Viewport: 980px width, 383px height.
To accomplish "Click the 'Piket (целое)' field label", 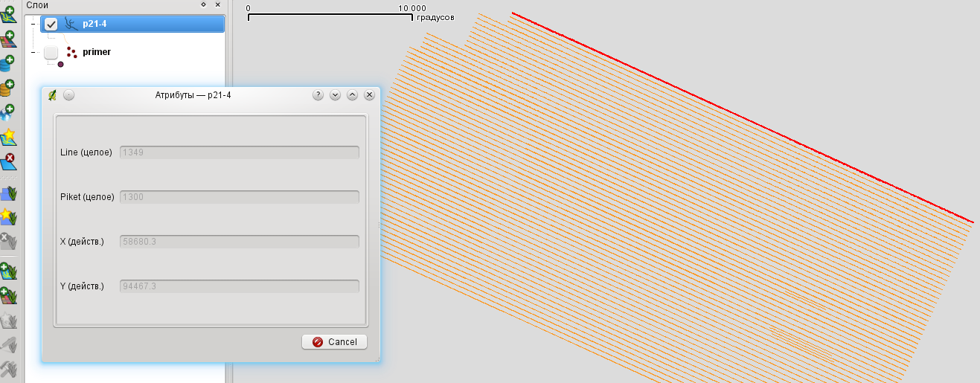I will point(88,197).
